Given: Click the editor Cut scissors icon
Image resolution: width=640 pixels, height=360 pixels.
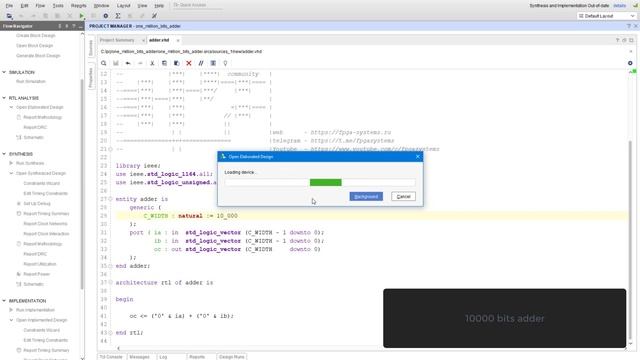Looking at the screenshot, I should (x=152, y=63).
